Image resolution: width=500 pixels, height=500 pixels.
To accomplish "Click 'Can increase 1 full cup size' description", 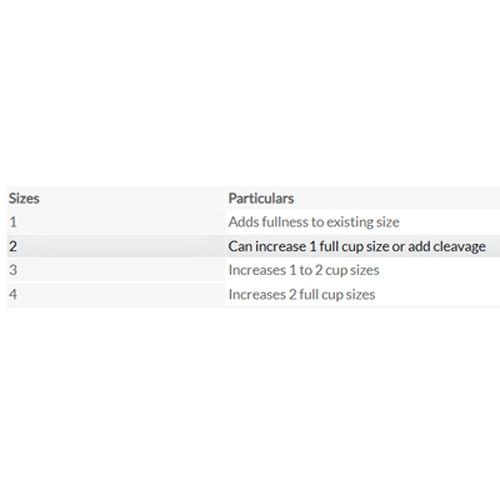I will click(309, 247).
